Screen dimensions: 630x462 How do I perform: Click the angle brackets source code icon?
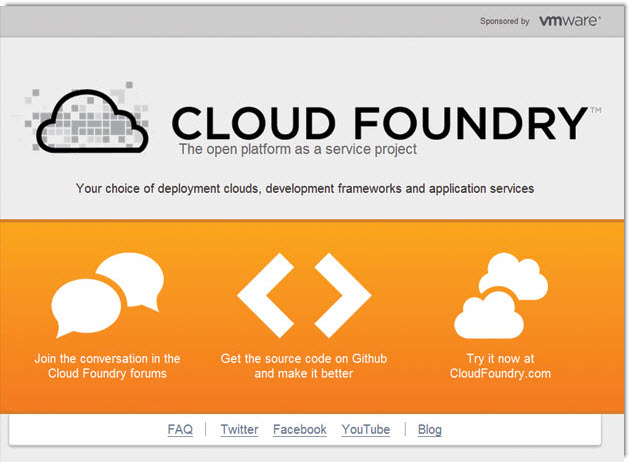(304, 295)
